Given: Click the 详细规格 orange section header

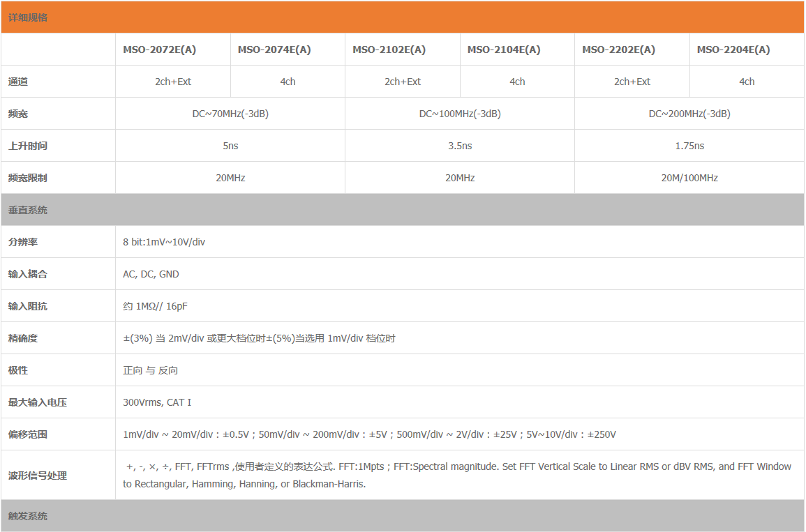Looking at the screenshot, I should pos(28,17).
